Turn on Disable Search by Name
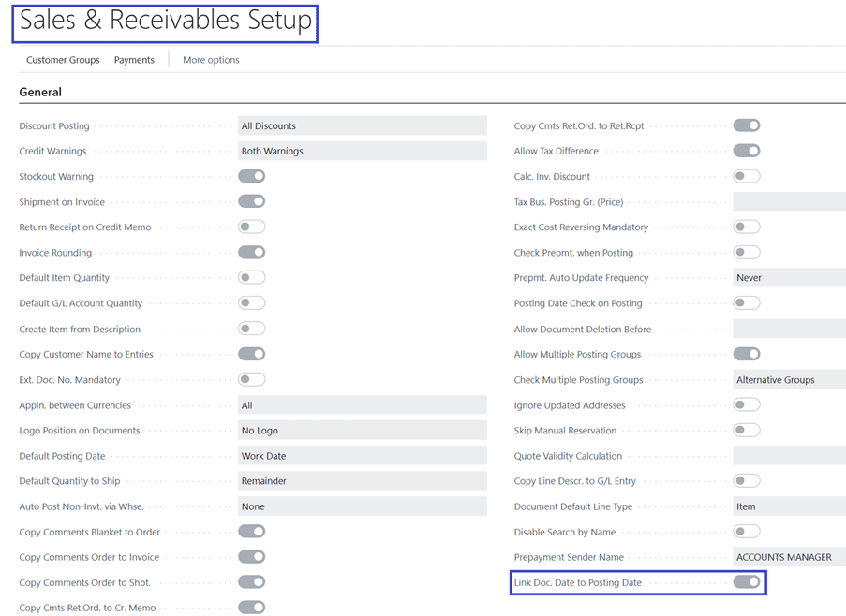The image size is (846, 616). click(x=746, y=532)
